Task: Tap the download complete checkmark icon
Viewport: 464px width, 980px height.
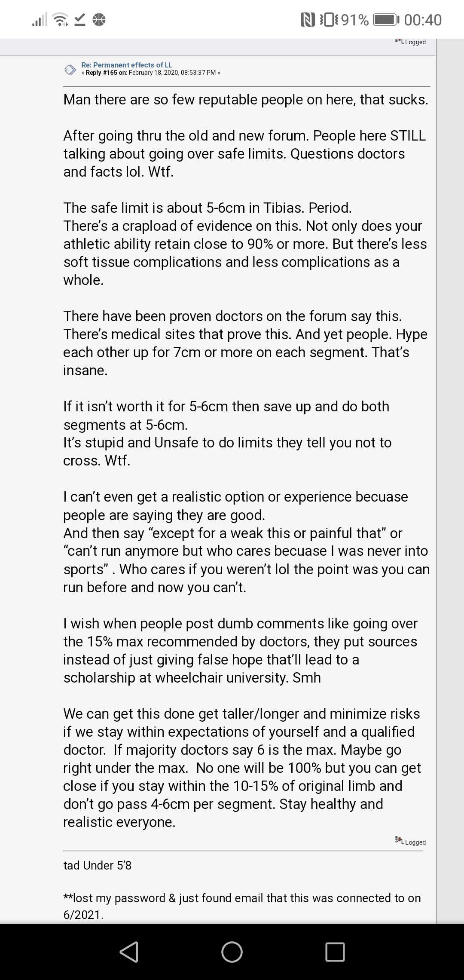Action: tap(80, 20)
